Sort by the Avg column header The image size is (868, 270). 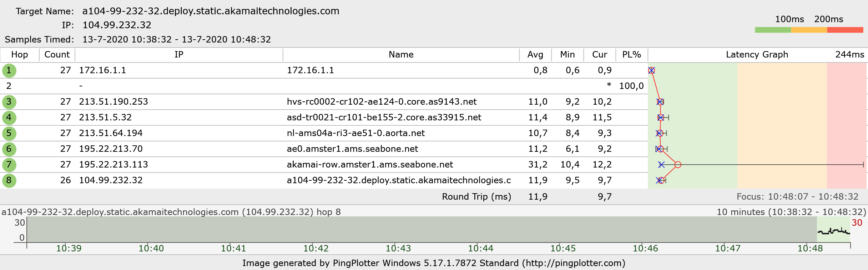[535, 55]
